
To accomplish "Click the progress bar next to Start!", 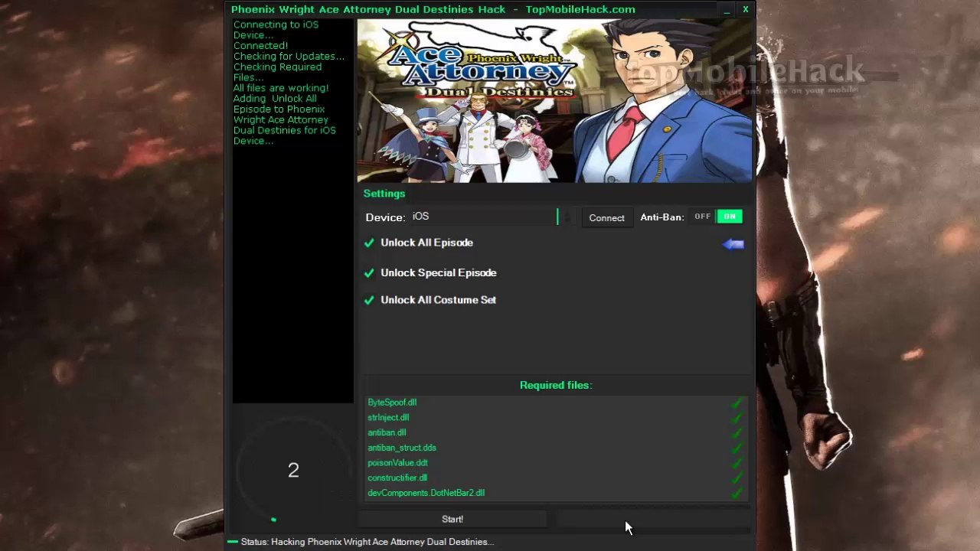I will (653, 520).
